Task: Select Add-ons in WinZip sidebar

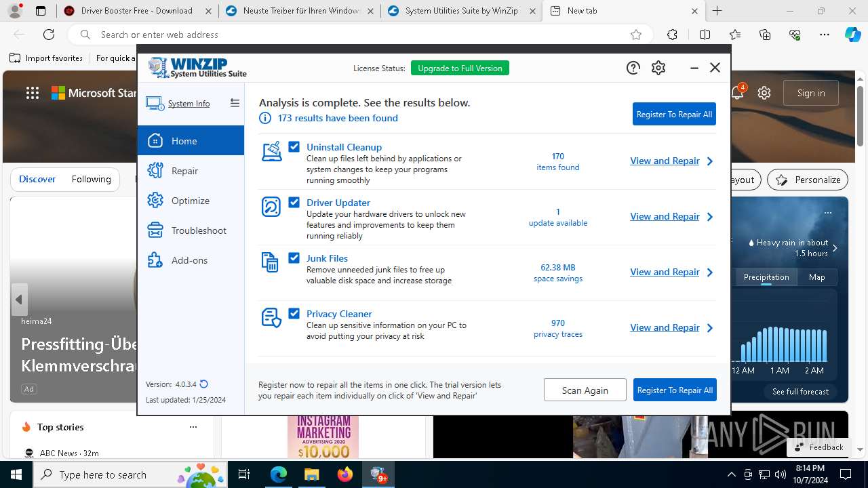Action: [x=191, y=260]
